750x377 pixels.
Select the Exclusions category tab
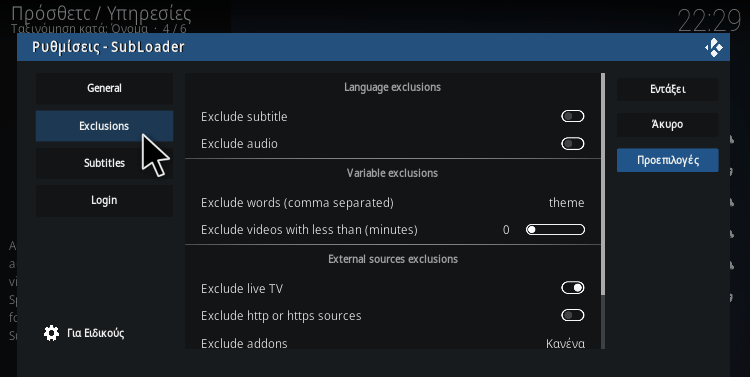[x=104, y=126]
